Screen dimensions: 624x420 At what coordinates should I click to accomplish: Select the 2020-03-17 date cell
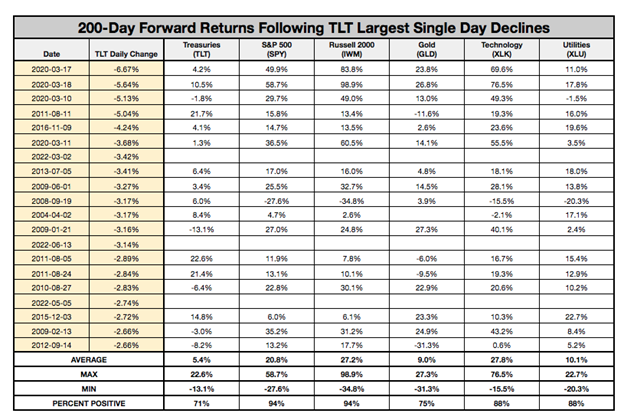[50, 69]
